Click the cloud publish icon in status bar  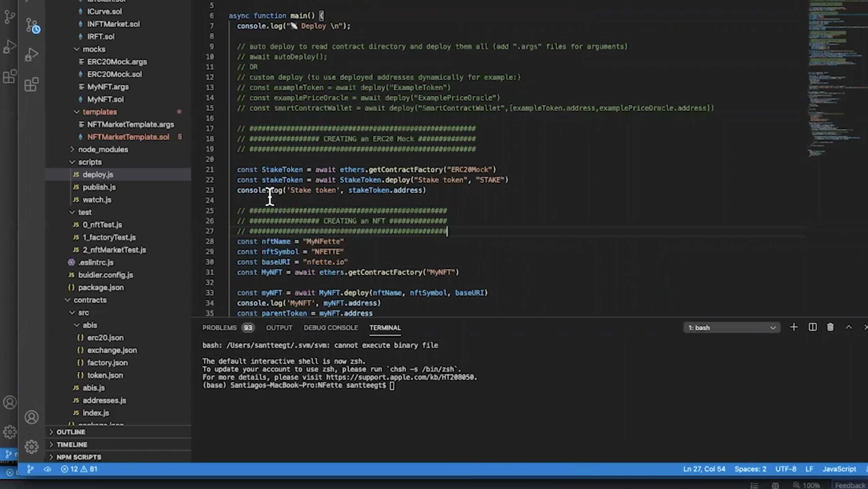click(48, 469)
